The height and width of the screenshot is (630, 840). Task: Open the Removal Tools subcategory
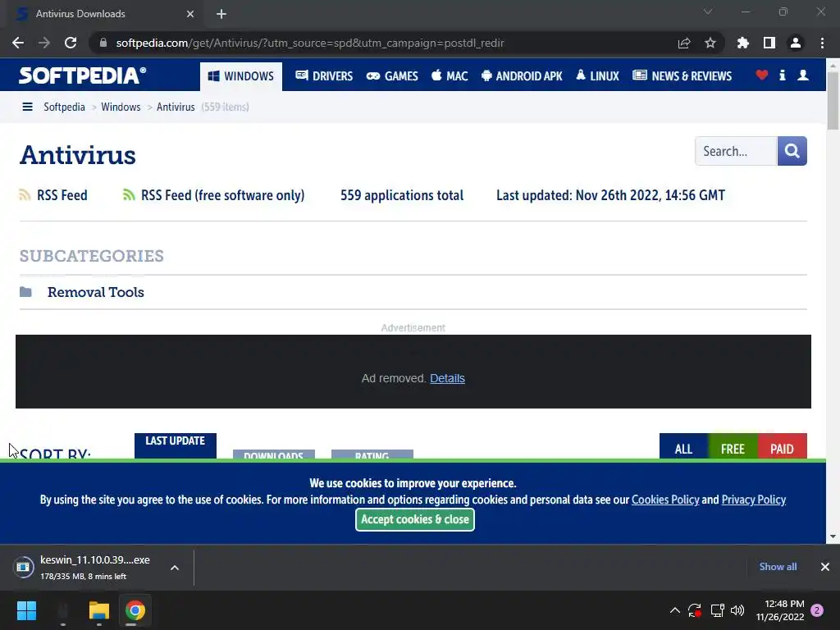click(x=96, y=292)
